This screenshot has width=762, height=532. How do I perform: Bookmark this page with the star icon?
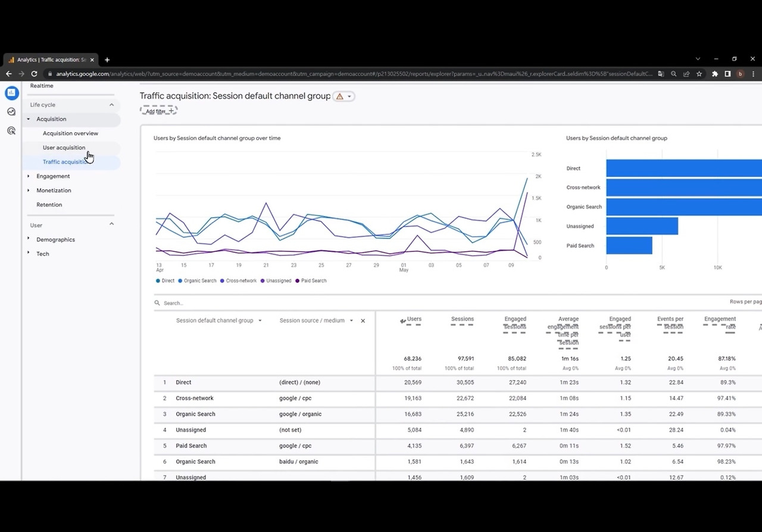click(x=699, y=74)
